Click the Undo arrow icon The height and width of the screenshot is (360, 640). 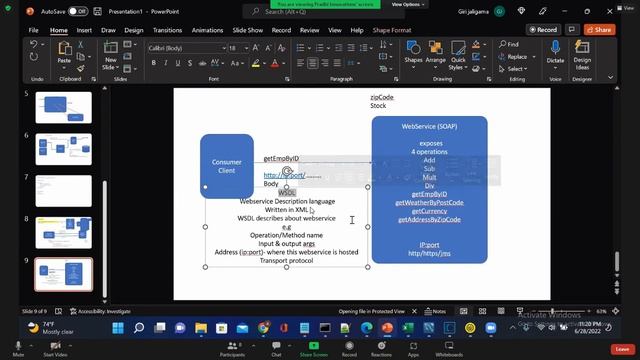coord(33,44)
